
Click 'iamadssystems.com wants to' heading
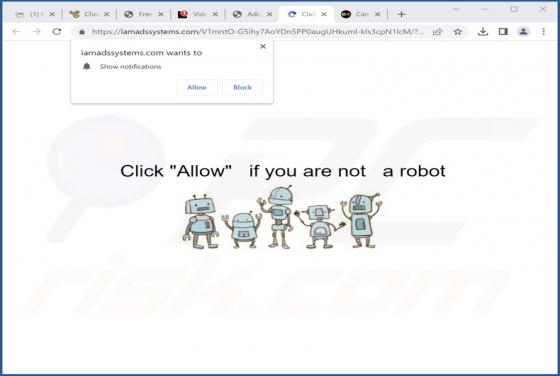(141, 53)
